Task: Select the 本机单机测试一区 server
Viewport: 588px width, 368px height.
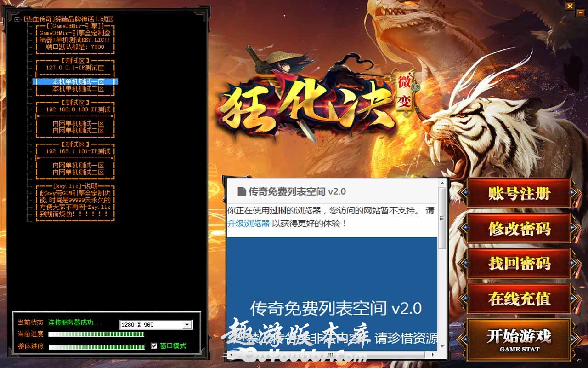Action: (78, 82)
